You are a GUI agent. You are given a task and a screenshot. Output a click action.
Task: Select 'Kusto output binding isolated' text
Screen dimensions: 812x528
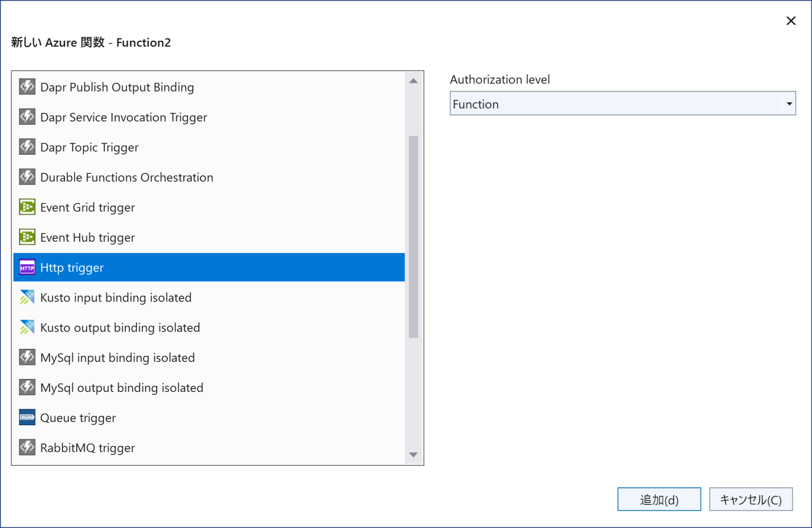(120, 328)
